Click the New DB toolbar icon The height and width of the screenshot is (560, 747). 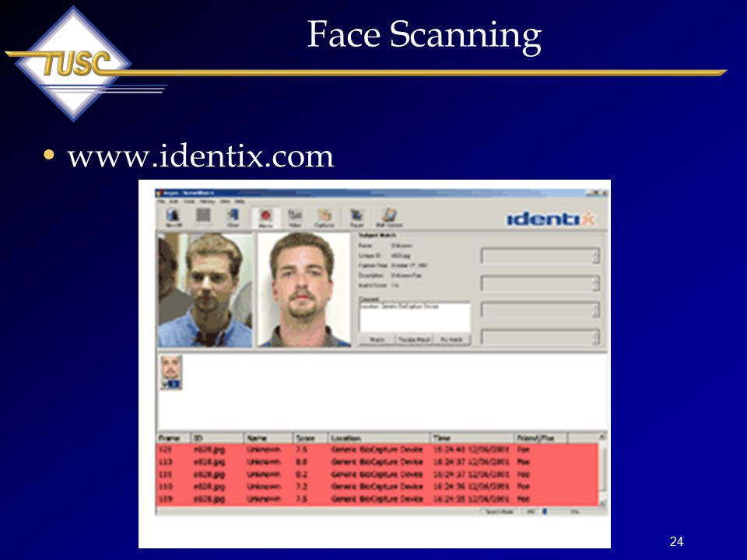pyautogui.click(x=173, y=218)
